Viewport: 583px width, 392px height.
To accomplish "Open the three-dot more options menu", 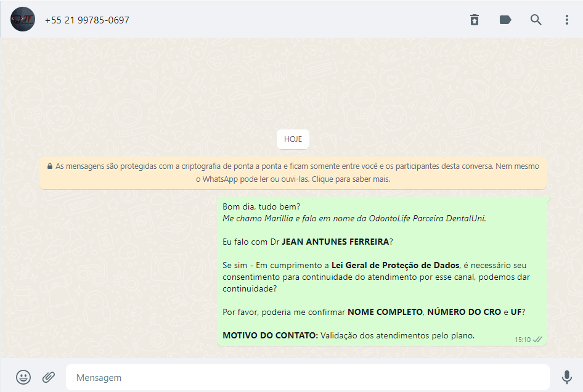I will 566,20.
